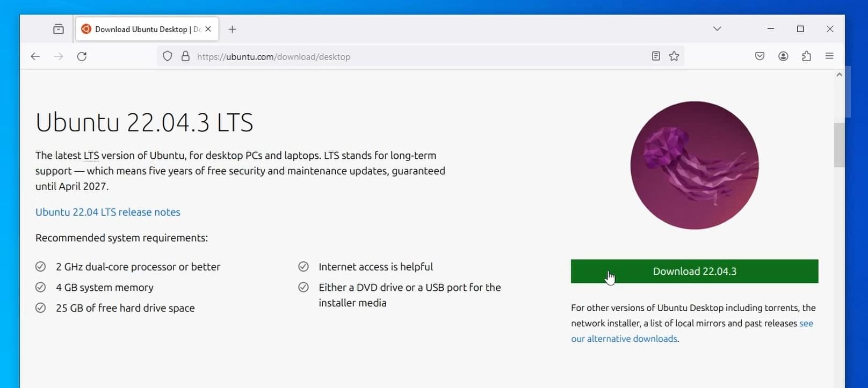Click checkmark icon beside Internet access
The width and height of the screenshot is (868, 388).
click(303, 267)
